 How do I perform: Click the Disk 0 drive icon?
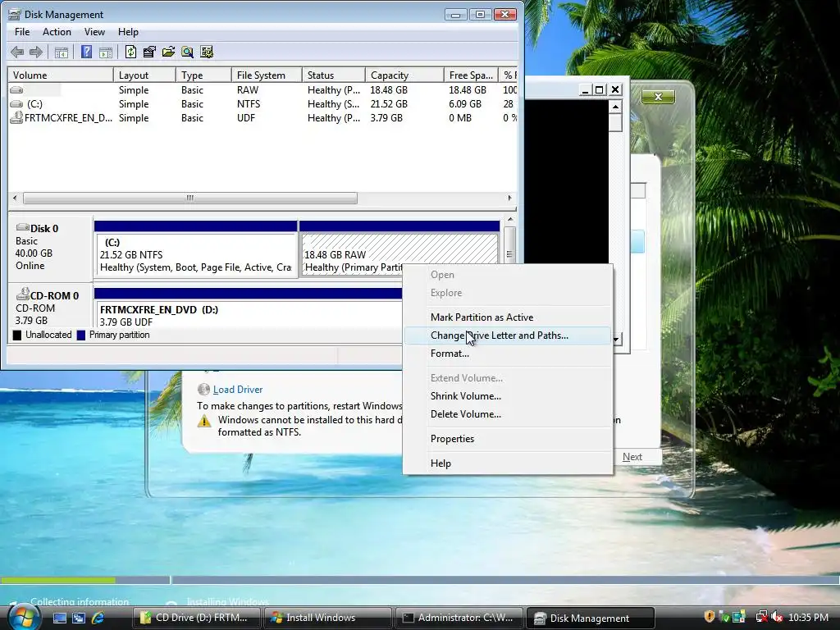pyautogui.click(x=22, y=228)
